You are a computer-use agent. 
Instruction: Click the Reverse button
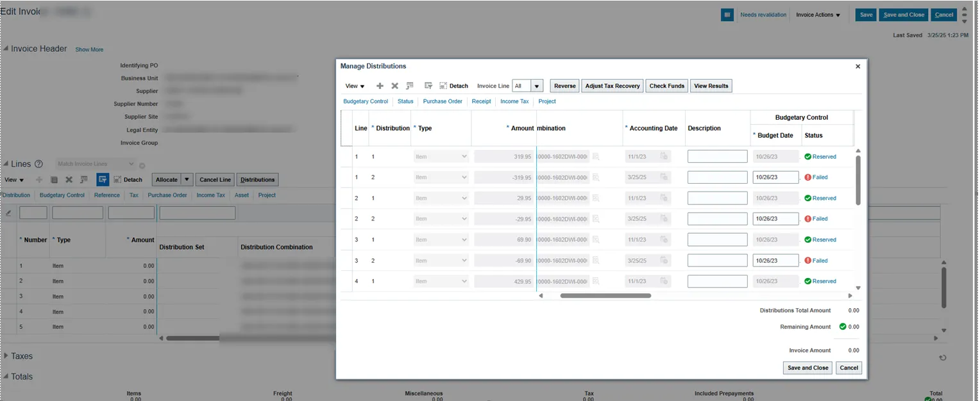coord(564,86)
